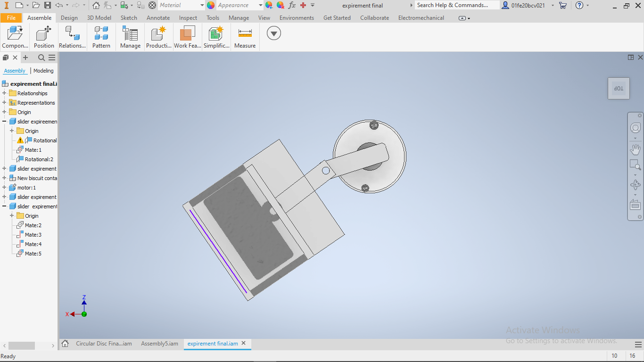The height and width of the screenshot is (362, 644).
Task: Open the Environments tab
Action: point(297,18)
